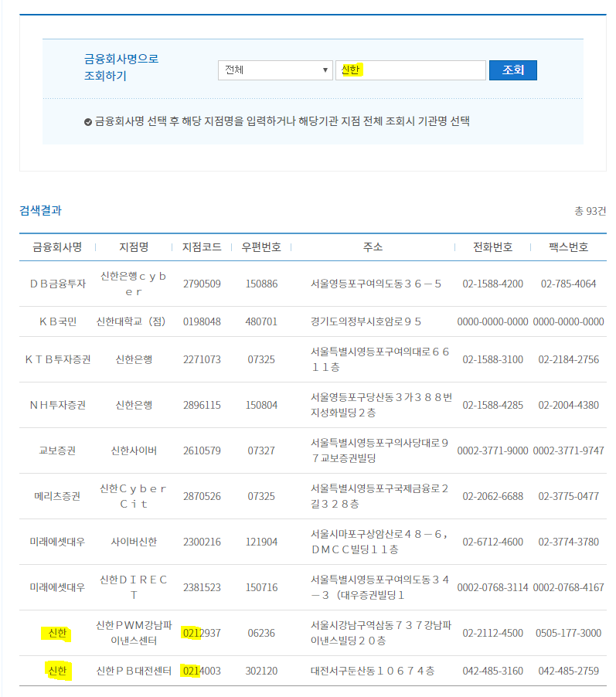
Task: Click phone number 0002-3771-9000
Action: tap(493, 450)
